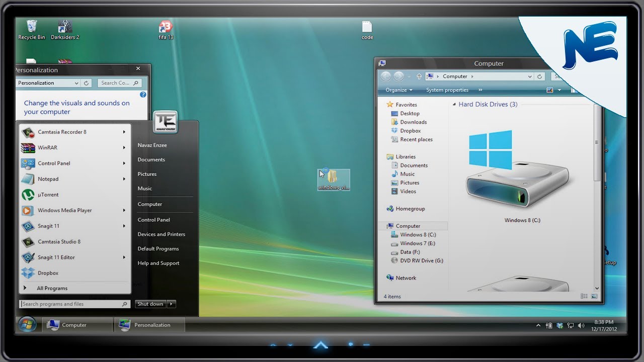Viewport: 644px width, 362px height.
Task: Switch to the Computer taskbar button
Action: coord(76,325)
